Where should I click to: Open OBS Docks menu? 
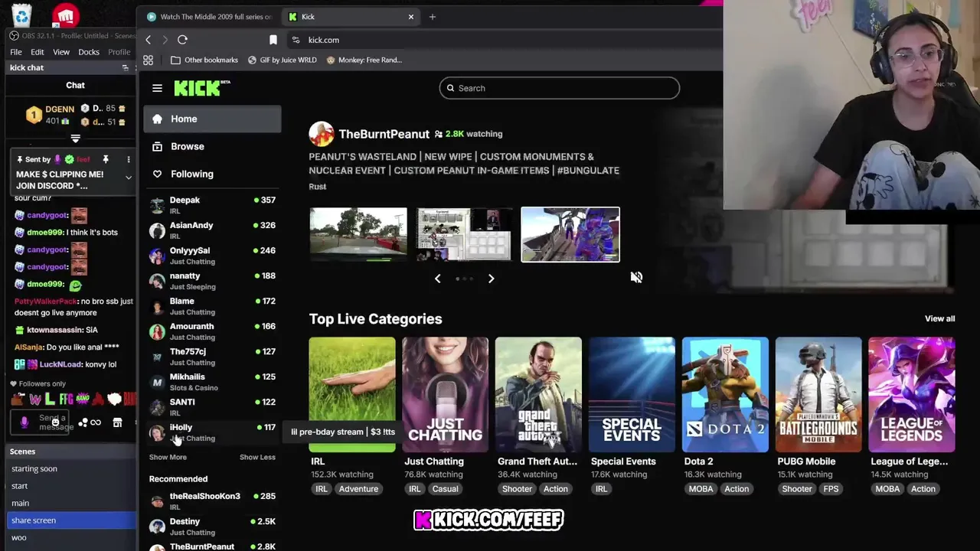89,52
